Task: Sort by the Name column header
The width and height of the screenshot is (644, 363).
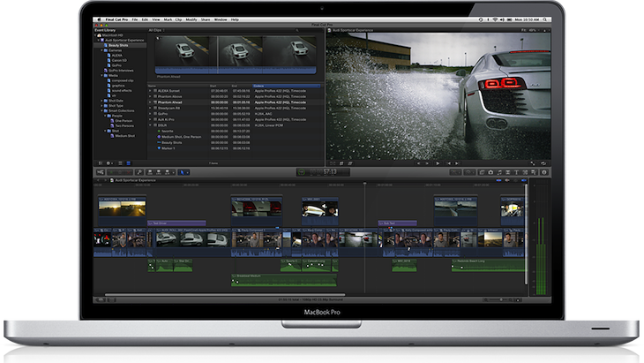Action: (x=153, y=86)
